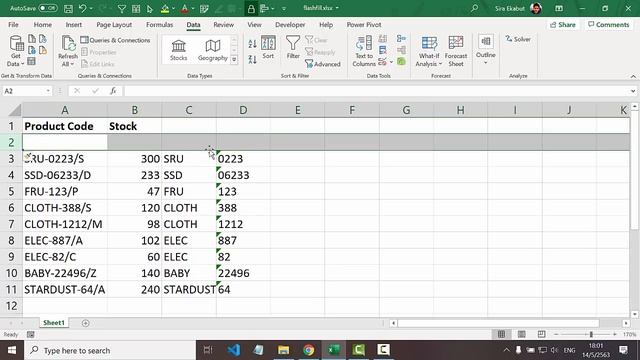Viewport: 640px width, 360px height.
Task: Click the Consolidate icon in Data Tools
Action: click(x=401, y=39)
